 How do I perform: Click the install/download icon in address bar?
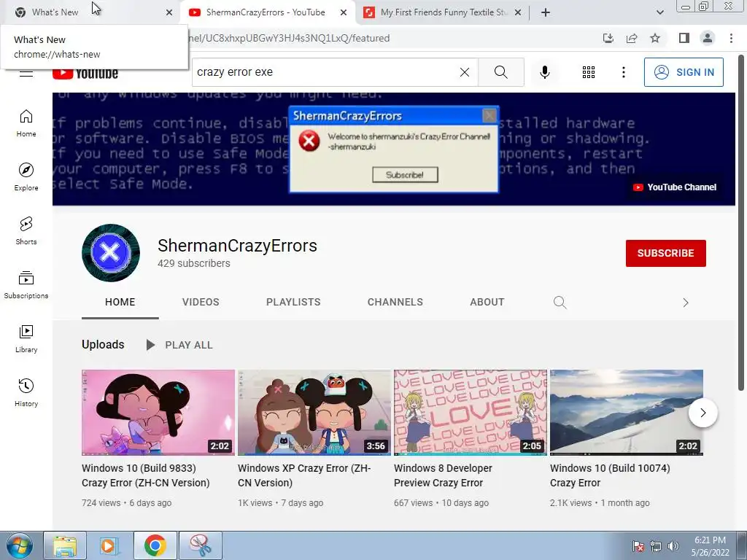pos(608,38)
